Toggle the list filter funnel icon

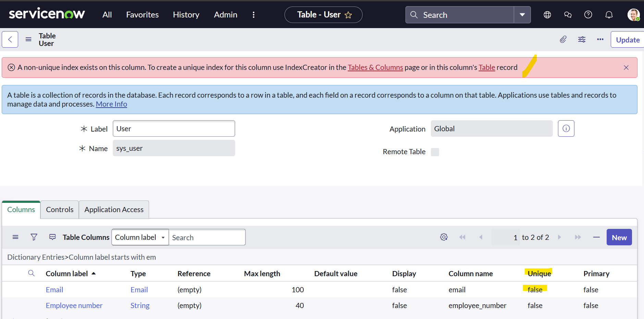[x=34, y=237]
